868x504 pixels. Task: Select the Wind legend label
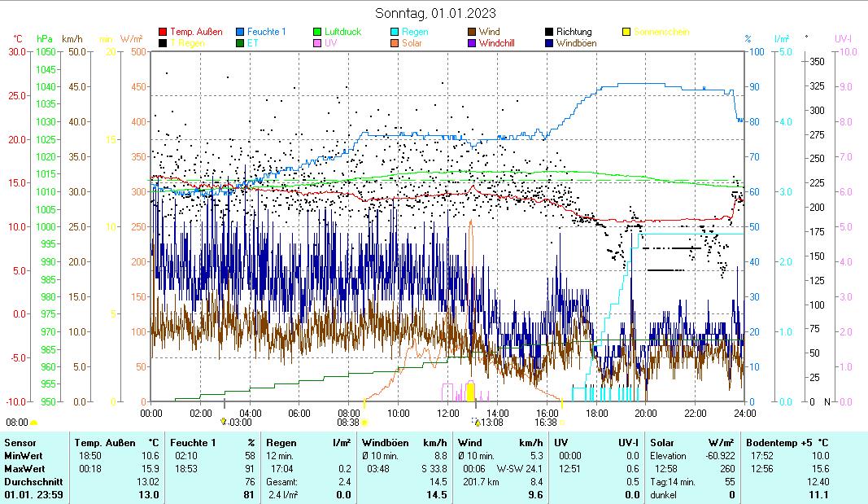(x=490, y=32)
